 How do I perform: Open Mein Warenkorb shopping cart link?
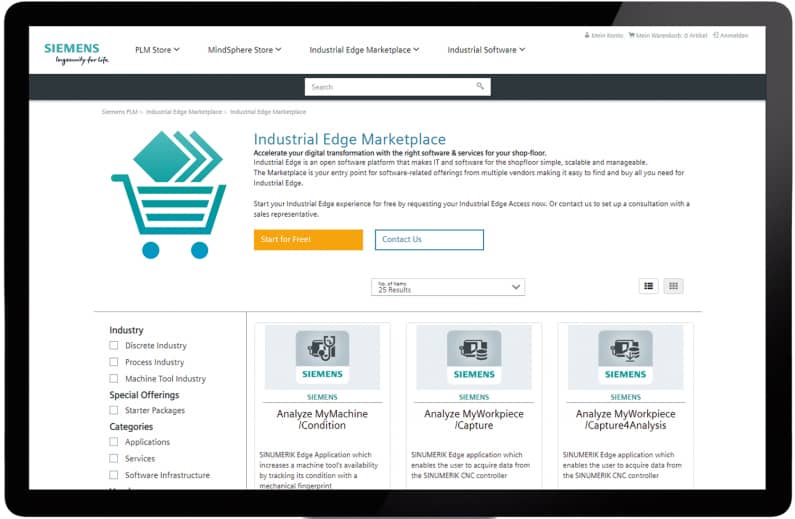pos(667,35)
